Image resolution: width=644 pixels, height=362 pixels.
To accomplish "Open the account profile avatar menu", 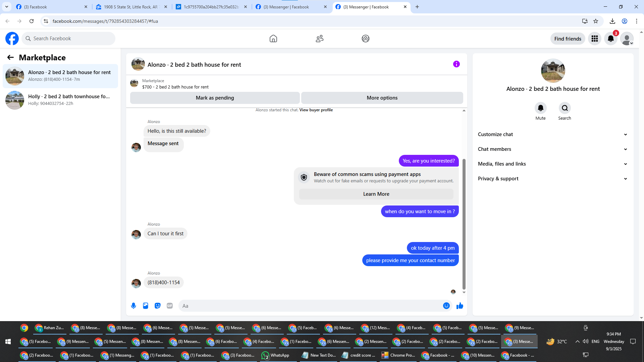I will click(627, 39).
